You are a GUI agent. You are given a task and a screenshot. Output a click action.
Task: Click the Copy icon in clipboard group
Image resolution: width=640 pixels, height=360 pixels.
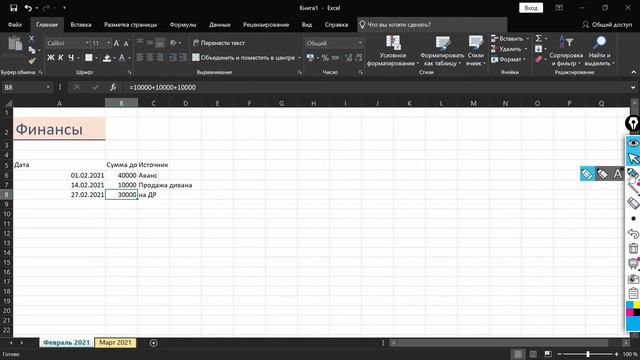pos(31,50)
